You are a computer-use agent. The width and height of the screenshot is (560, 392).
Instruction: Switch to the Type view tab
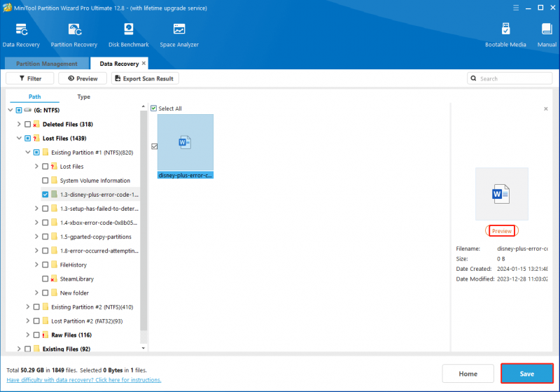click(x=83, y=97)
